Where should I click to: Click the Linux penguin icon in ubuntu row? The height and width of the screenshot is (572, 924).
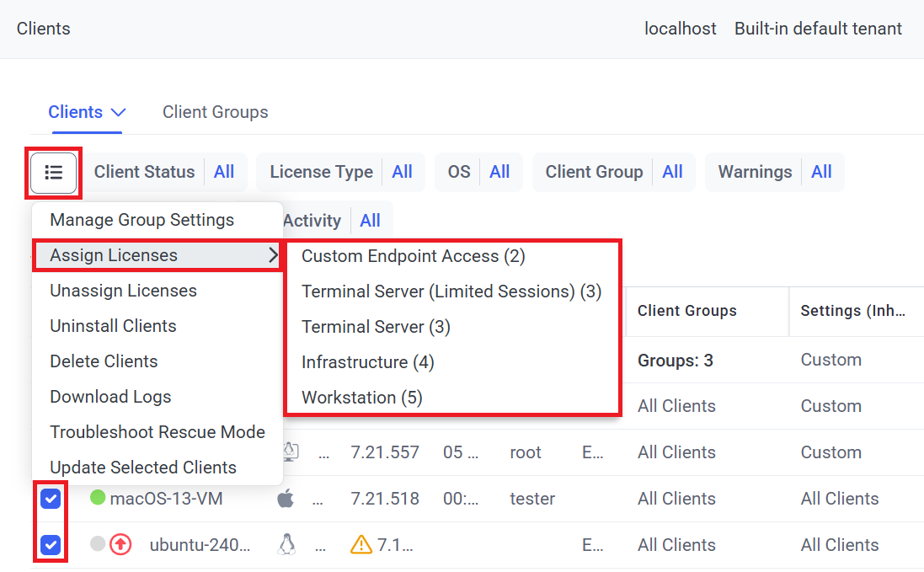[x=286, y=545]
